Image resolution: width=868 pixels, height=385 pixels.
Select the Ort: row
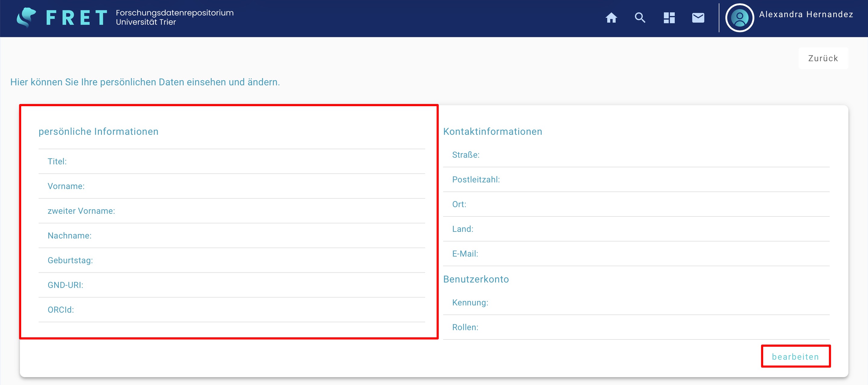(636, 204)
